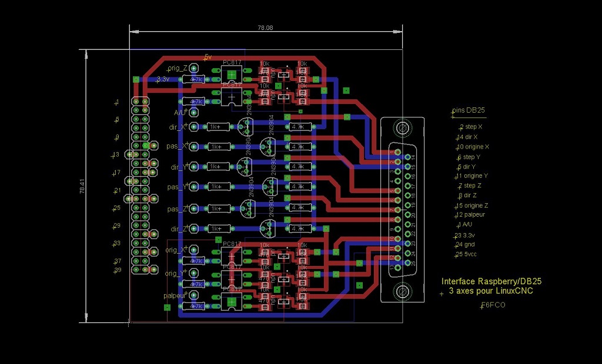Select the orig_Z pad label
Image resolution: width=602 pixels, height=364 pixels.
point(178,68)
